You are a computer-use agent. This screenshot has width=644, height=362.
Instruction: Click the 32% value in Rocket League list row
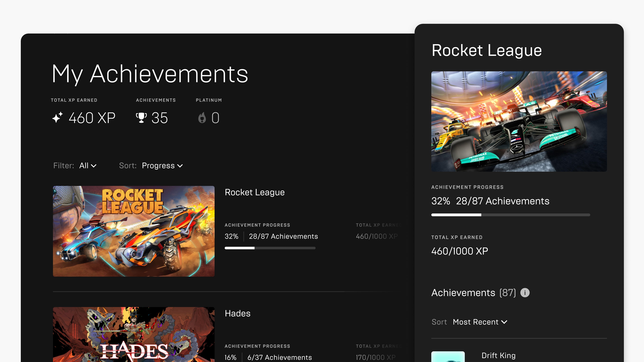click(x=231, y=236)
